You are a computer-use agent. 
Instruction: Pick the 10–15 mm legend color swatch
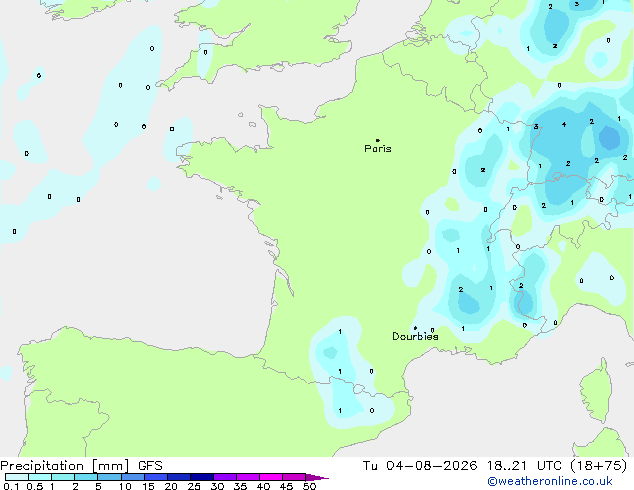132,477
